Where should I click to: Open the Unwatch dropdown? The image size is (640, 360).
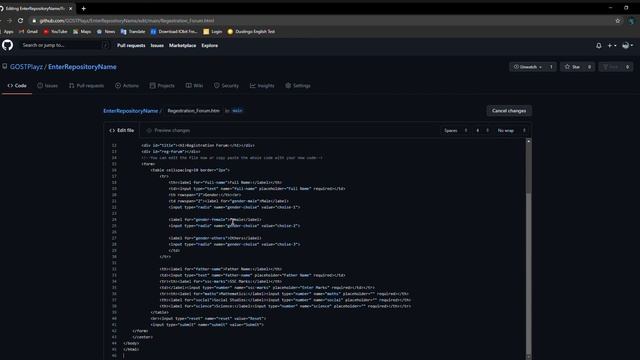tap(528, 67)
